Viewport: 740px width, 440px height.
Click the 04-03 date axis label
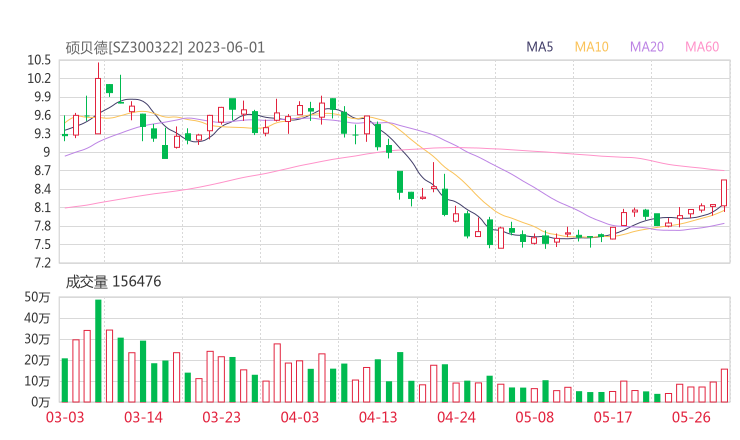300,417
